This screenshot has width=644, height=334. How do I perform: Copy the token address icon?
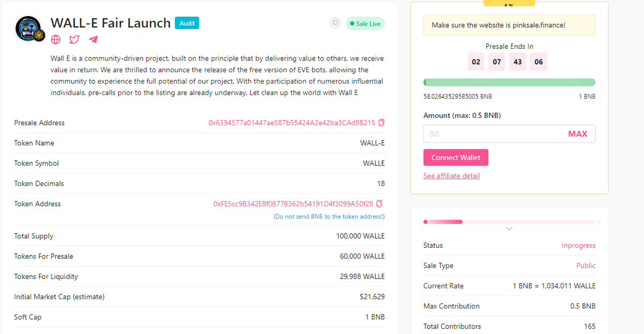[x=379, y=204]
